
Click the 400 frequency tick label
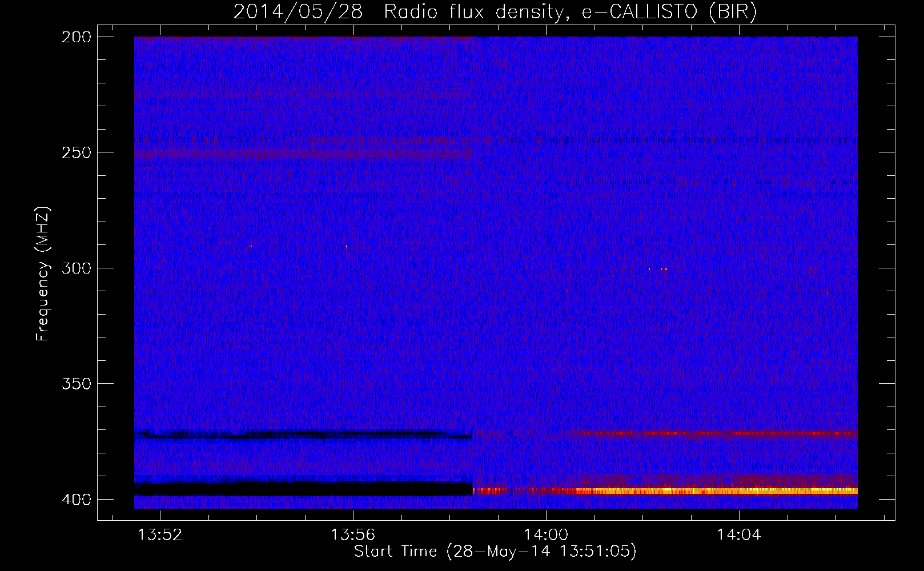[77, 500]
